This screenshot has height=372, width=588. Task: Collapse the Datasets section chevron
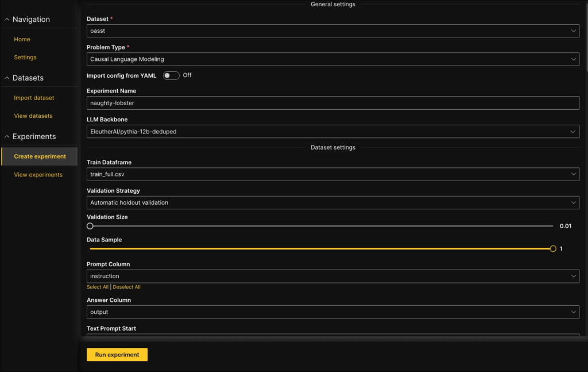pos(7,78)
